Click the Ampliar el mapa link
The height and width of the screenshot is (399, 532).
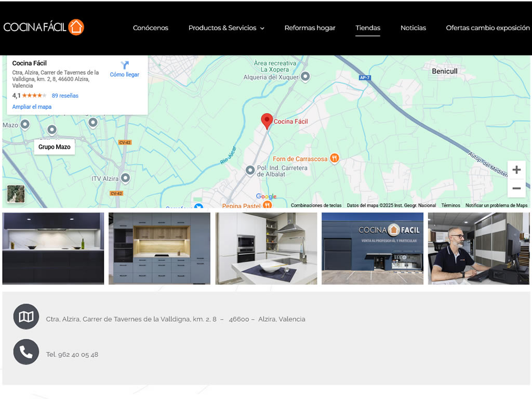click(x=32, y=107)
